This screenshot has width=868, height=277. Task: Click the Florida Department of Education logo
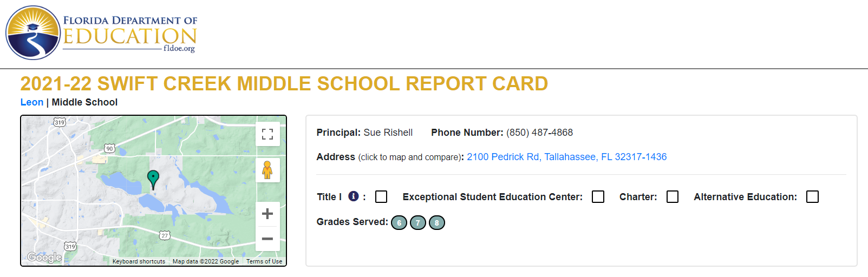101,33
